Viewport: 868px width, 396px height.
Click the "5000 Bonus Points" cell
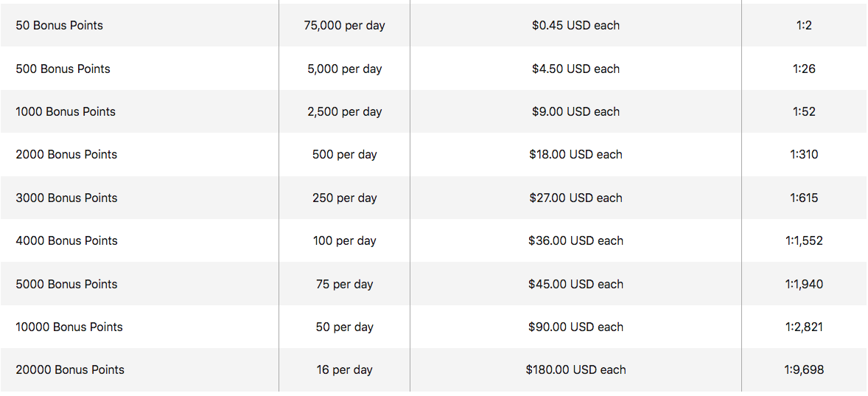click(66, 284)
